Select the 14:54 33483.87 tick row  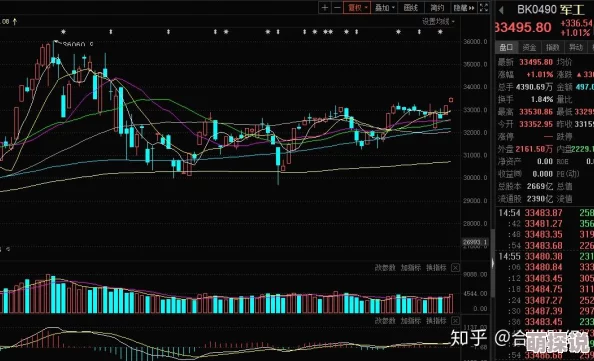tap(546, 213)
